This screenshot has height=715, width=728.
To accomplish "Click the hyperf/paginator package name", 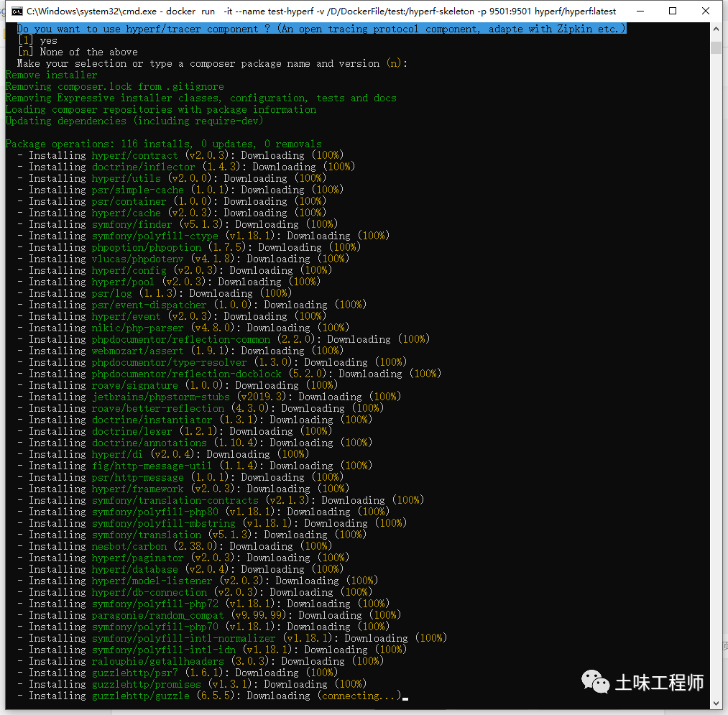I will pyautogui.click(x=138, y=558).
